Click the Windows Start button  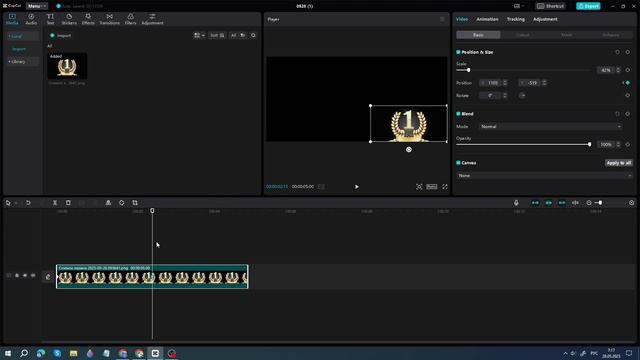click(8, 353)
